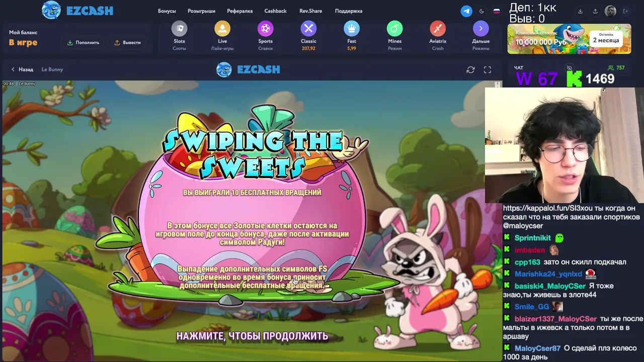The width and height of the screenshot is (644, 362).
Task: Open the Fast game mode
Action: click(352, 36)
